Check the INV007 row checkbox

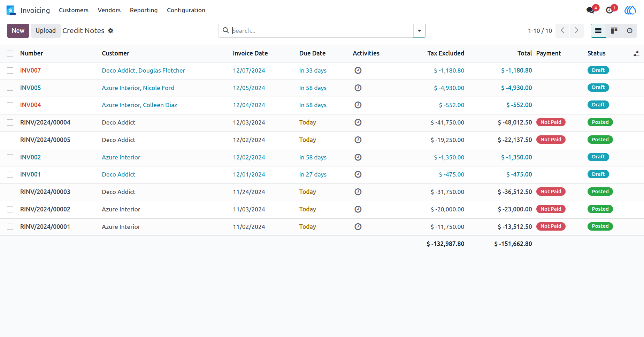point(10,70)
